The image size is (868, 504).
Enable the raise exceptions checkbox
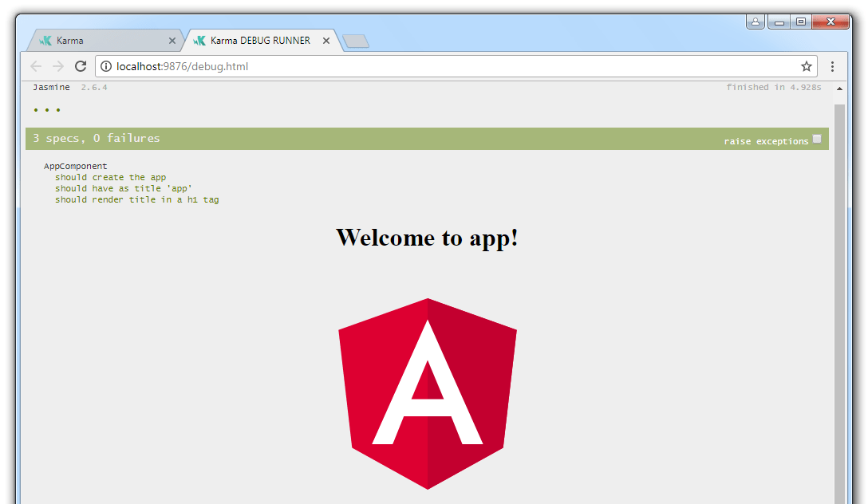pos(816,138)
